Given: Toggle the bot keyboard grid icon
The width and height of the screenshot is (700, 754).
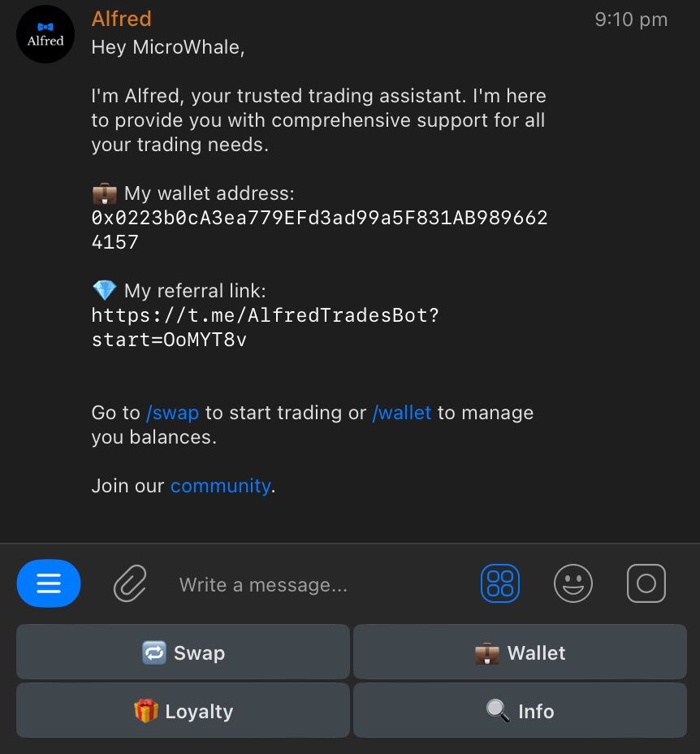Looking at the screenshot, I should [x=500, y=583].
